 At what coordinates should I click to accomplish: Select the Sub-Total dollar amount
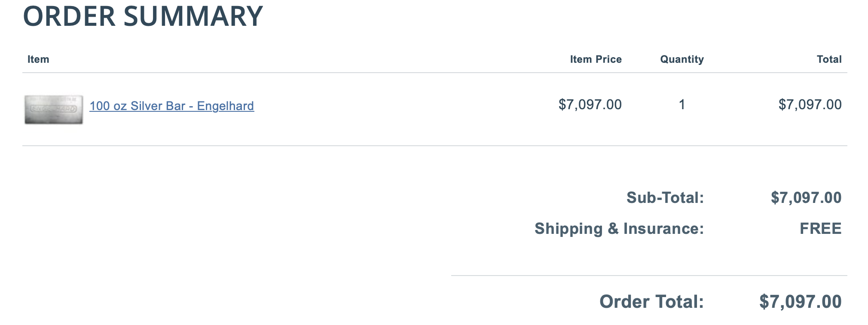[806, 198]
